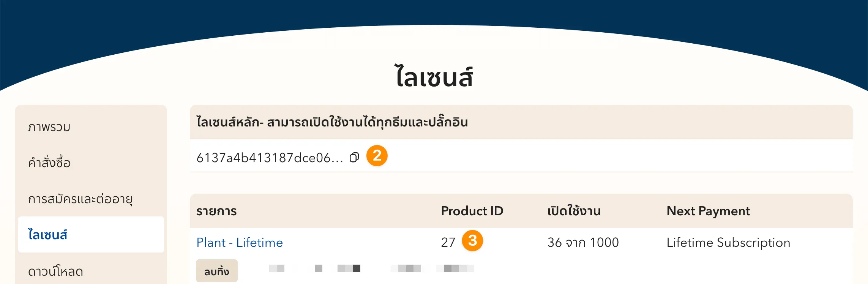Viewport: 868px width, 284px height.
Task: Click the เปิดใช้งาน column header
Action: 574,211
